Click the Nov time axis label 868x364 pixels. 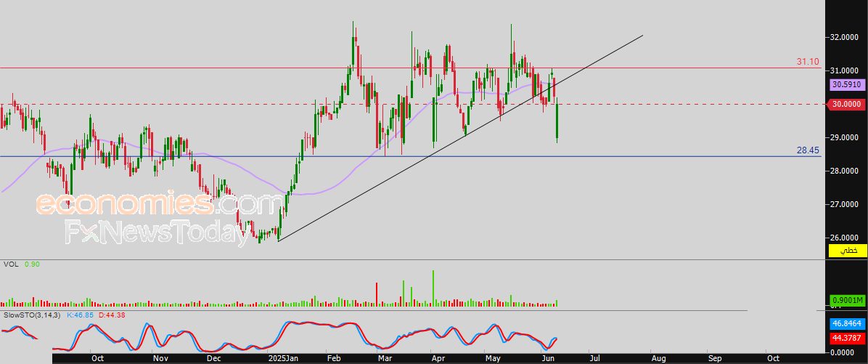[160, 359]
